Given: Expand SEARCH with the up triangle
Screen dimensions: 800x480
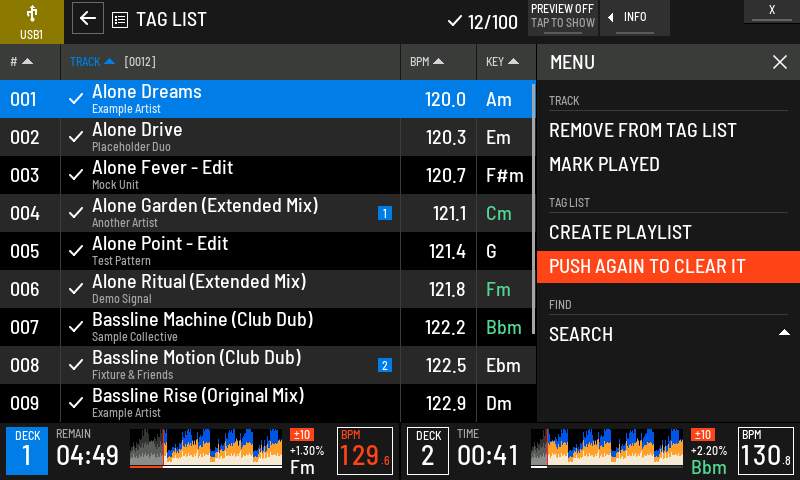Looking at the screenshot, I should point(784,333).
